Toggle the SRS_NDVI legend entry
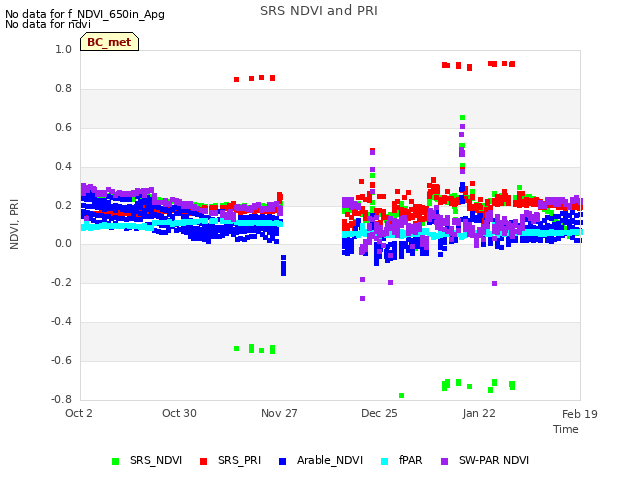This screenshot has width=640, height=480. click(x=147, y=460)
